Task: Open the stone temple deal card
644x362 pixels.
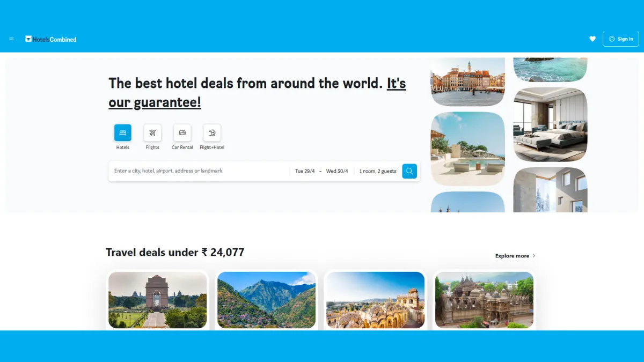Action: tap(484, 300)
